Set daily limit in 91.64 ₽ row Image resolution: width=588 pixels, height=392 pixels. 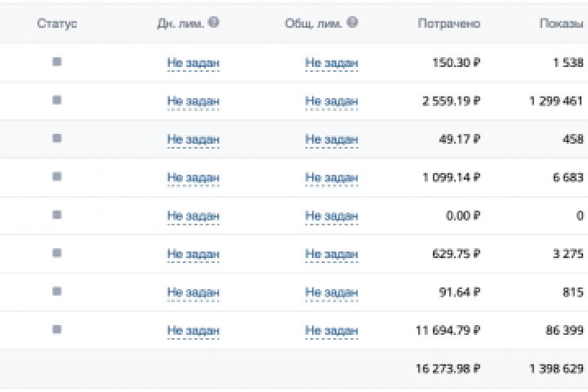tap(194, 292)
